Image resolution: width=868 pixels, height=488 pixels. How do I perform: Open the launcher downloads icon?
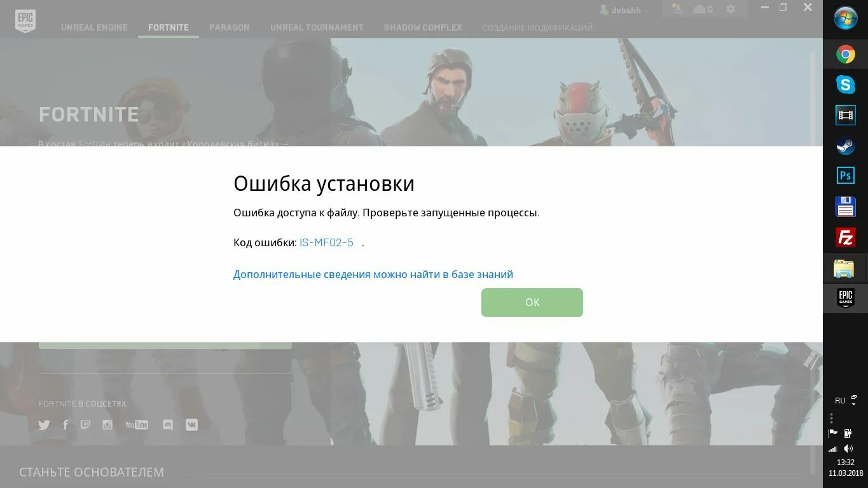coord(677,9)
